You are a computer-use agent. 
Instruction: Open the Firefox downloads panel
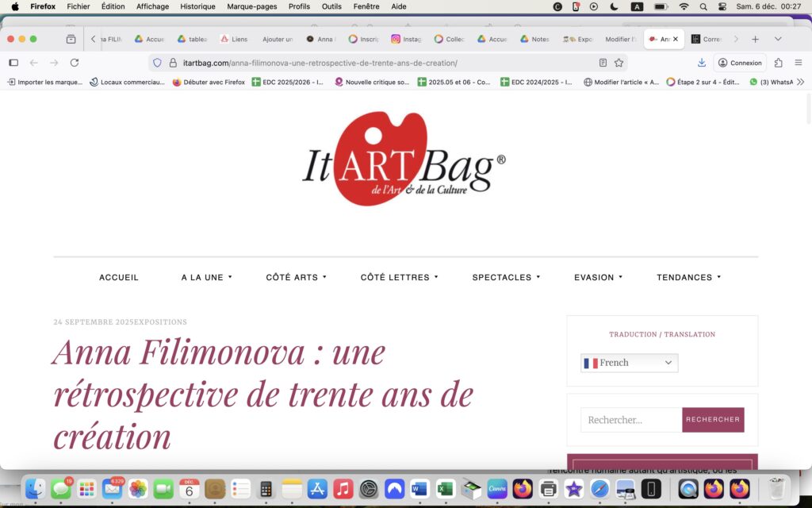coord(702,63)
